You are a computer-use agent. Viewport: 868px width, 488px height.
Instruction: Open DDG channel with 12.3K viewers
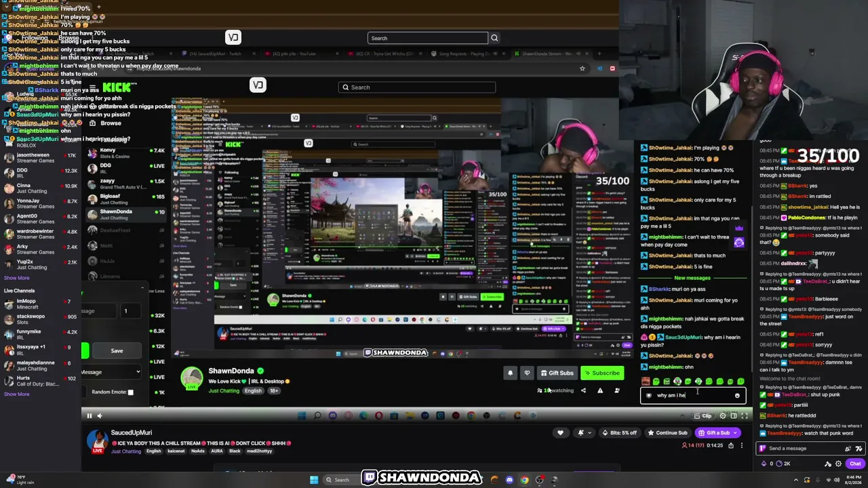point(41,173)
